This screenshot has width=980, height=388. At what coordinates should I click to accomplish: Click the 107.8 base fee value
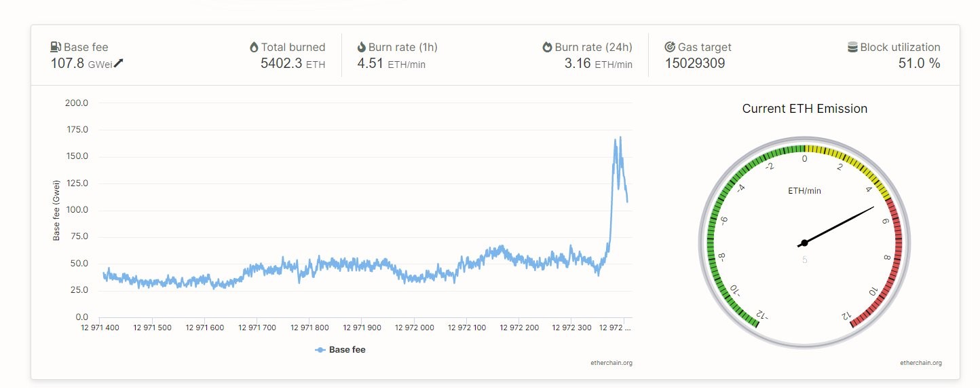67,63
